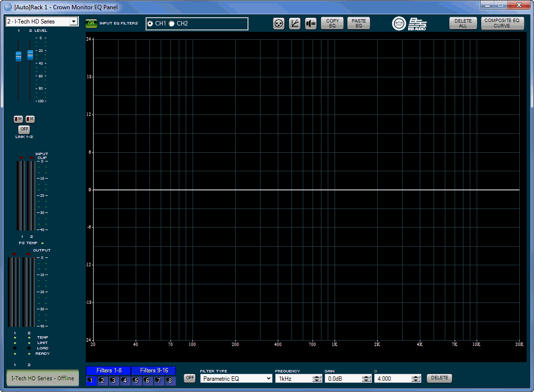
Task: Click the Crown logo icon
Action: click(399, 23)
